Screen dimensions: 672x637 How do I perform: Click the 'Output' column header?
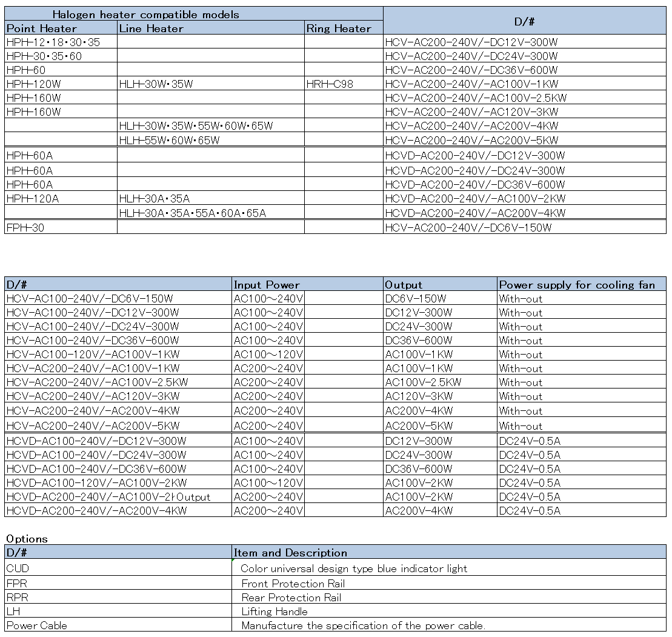(440, 284)
